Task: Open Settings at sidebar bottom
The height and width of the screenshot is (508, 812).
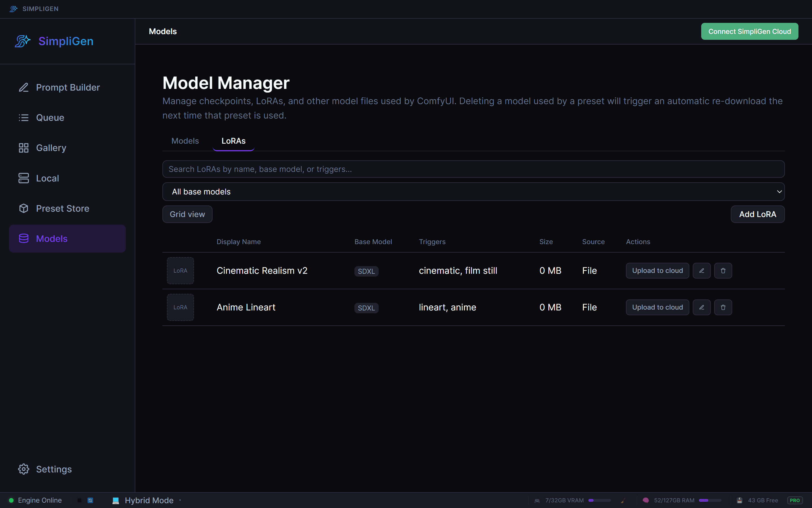Action: pos(67,469)
